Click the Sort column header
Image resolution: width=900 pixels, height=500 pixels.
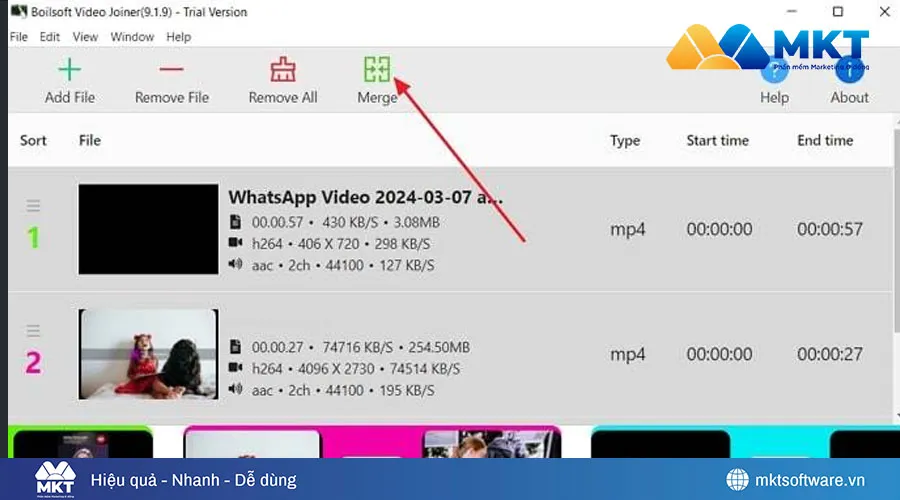pyautogui.click(x=33, y=141)
